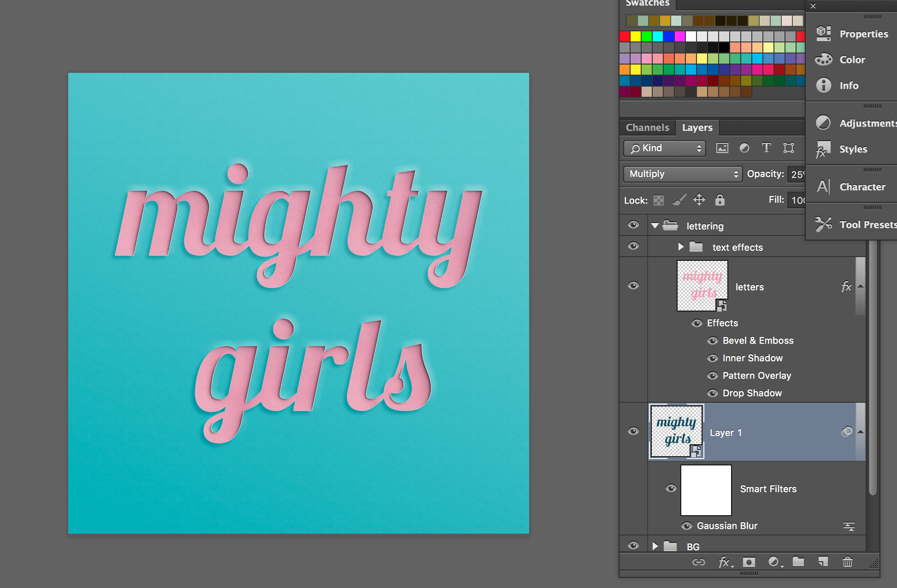Collapse smart filters arrow on Layer 1
This screenshot has width=897, height=588.
pos(860,432)
